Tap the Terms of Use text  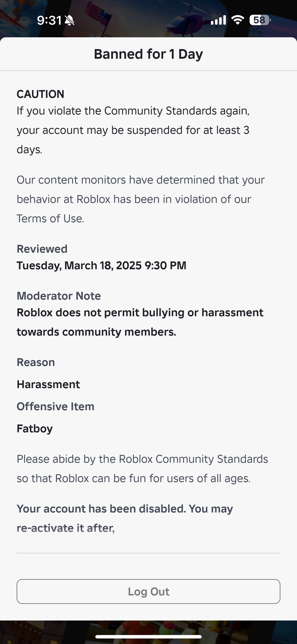click(50, 219)
